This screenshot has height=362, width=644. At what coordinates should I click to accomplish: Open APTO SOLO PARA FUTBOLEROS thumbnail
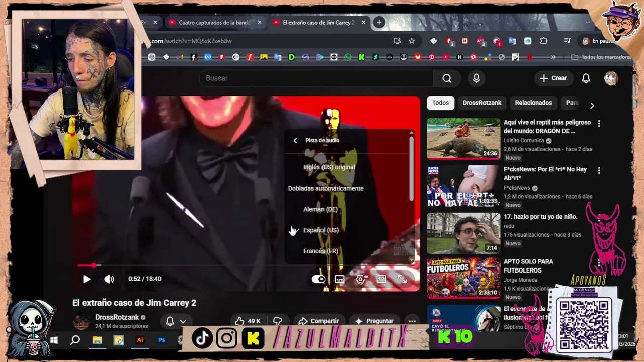[463, 278]
